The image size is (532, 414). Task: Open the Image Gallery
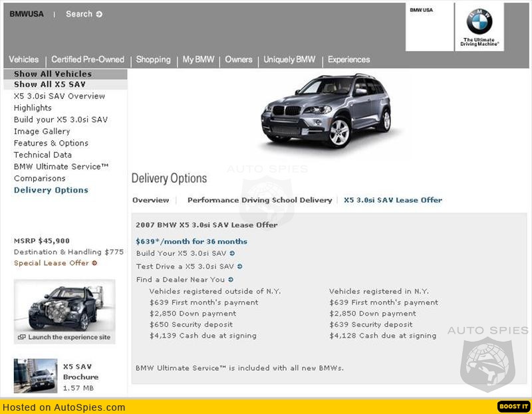[42, 132]
